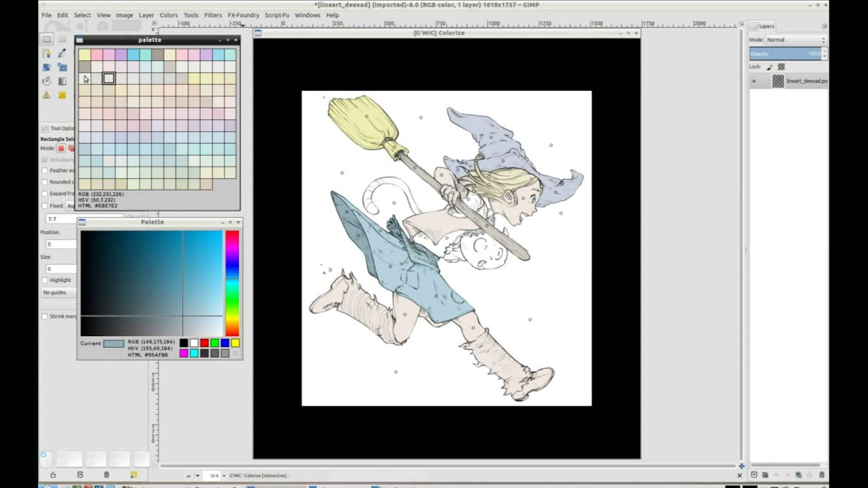The width and height of the screenshot is (868, 488).
Task: Toggle visibility eye of lineart_deevad layer
Action: (753, 81)
